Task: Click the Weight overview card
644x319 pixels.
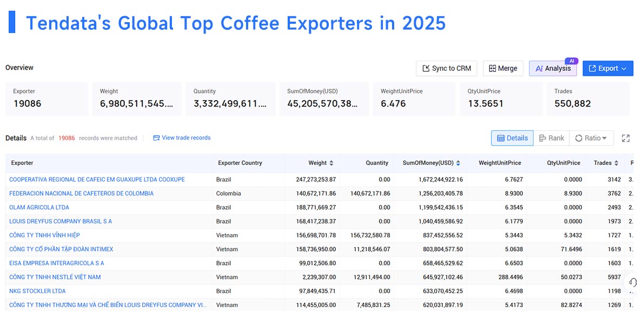Action: point(137,98)
